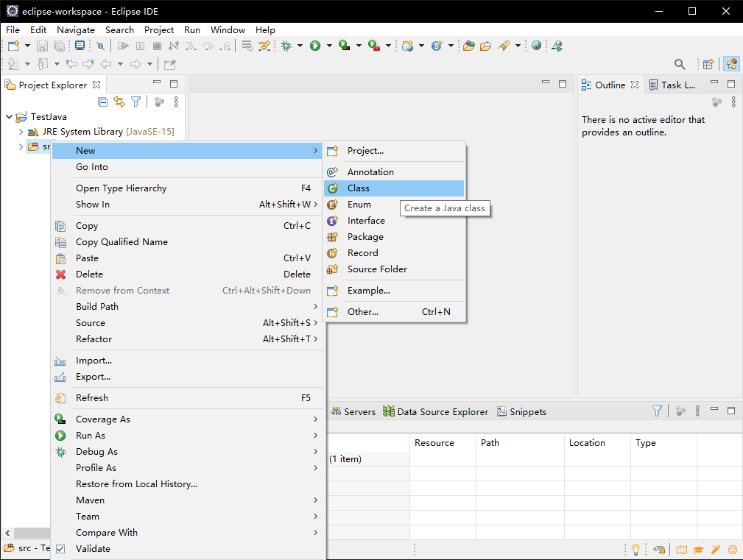
Task: Open the New Java Class dropdown arrow
Action: pos(451,46)
